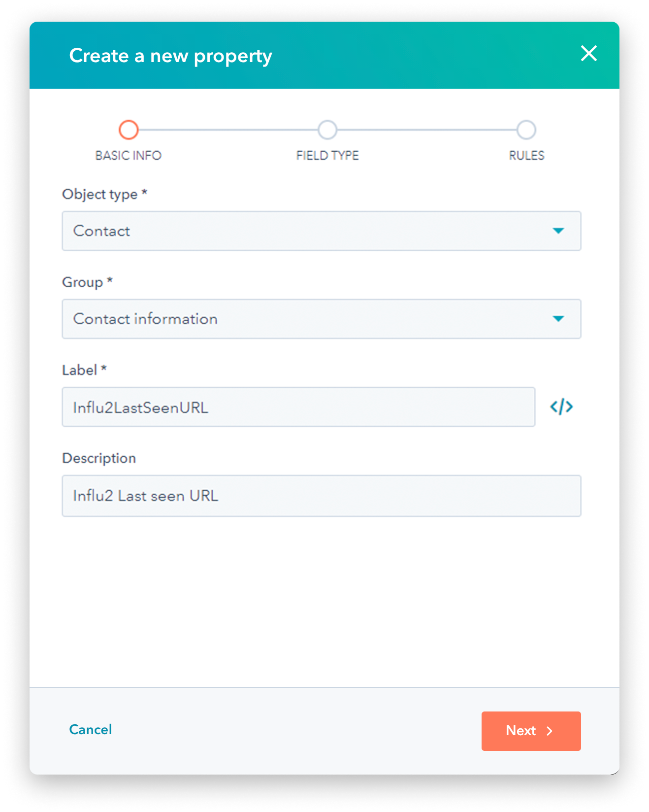This screenshot has width=649, height=812.
Task: Switch to the FIELD TYPE step label
Action: click(327, 156)
